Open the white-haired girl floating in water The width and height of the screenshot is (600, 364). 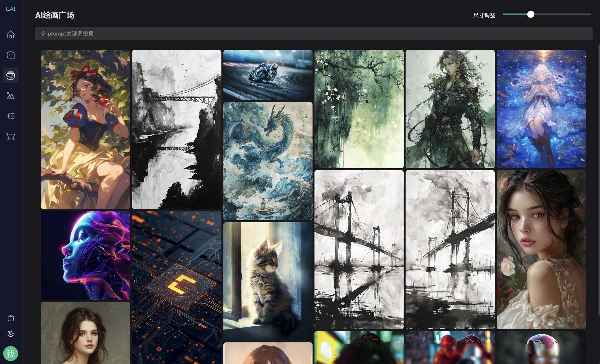click(x=541, y=109)
